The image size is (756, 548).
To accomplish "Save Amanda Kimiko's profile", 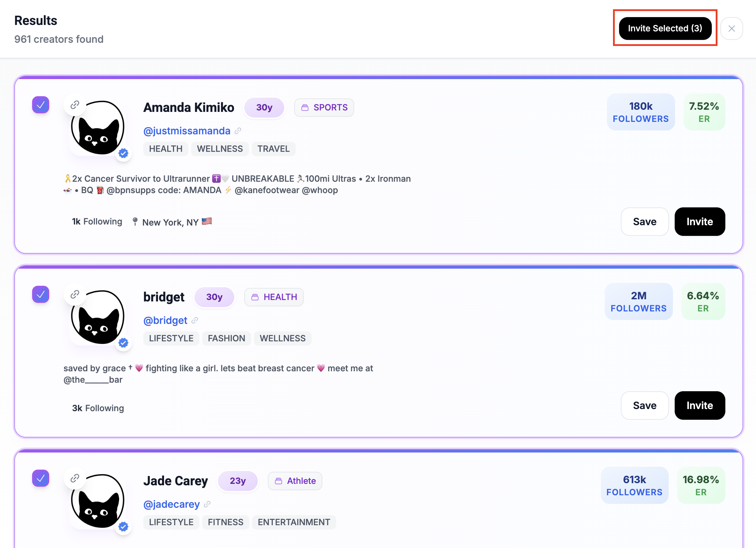I will (x=645, y=222).
